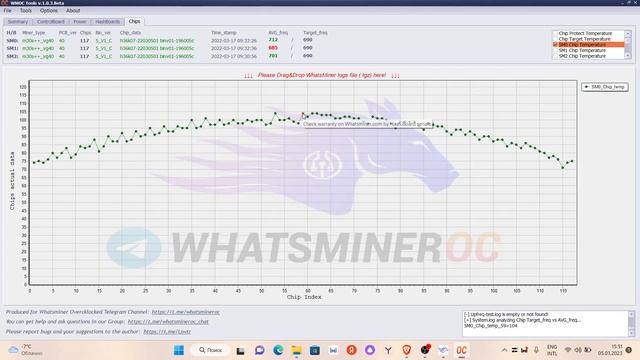This screenshot has height=360, width=640.
Task: Open the Wi-Fi network tray icon
Action: pyautogui.click(x=568, y=350)
